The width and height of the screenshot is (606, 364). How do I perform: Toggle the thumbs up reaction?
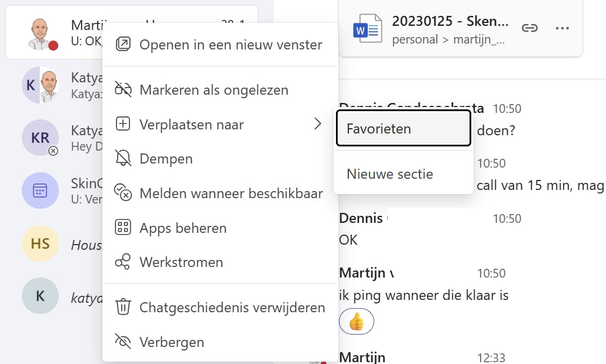[x=357, y=321]
